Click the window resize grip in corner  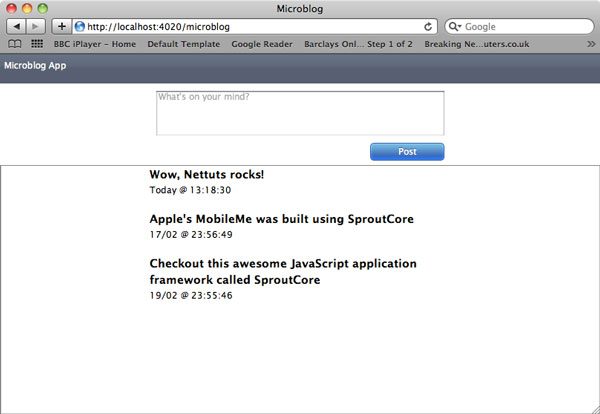(x=594, y=408)
